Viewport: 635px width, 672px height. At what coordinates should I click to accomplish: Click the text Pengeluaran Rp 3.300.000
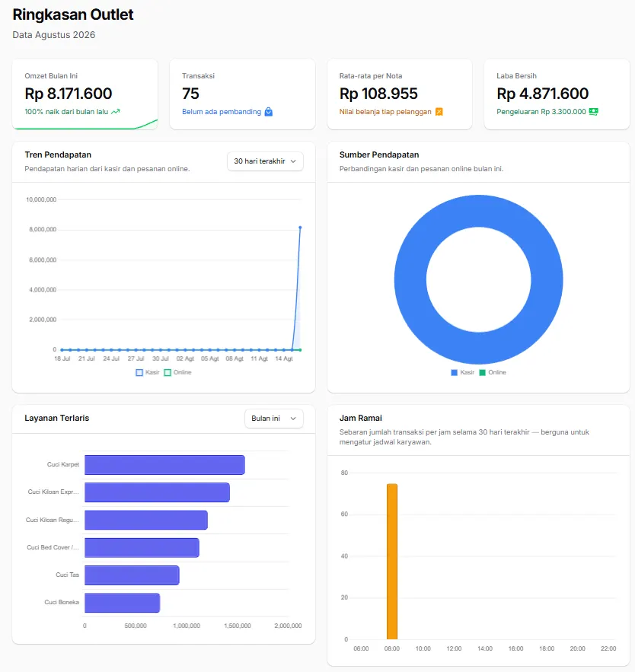tap(541, 111)
